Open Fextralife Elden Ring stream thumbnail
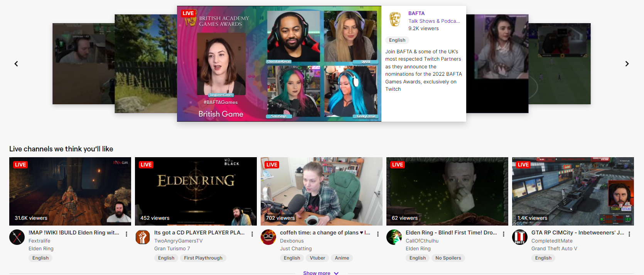Screen dimensions: 644x275 70,191
